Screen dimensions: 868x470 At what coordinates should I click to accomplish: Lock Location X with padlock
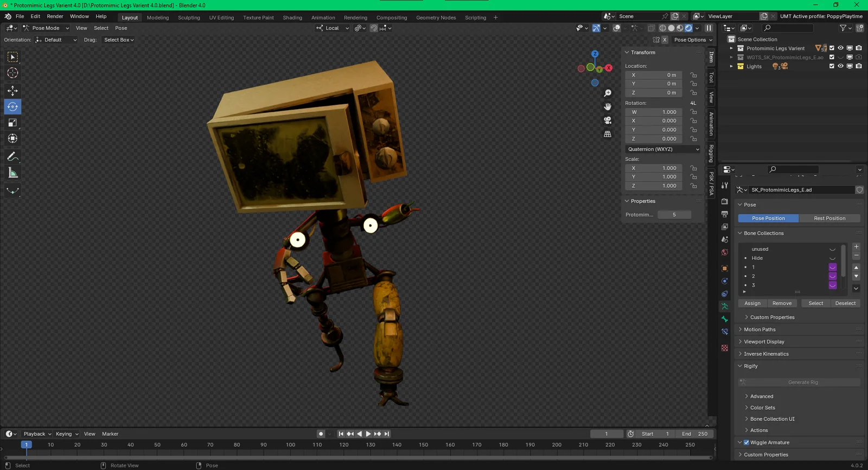pyautogui.click(x=693, y=75)
